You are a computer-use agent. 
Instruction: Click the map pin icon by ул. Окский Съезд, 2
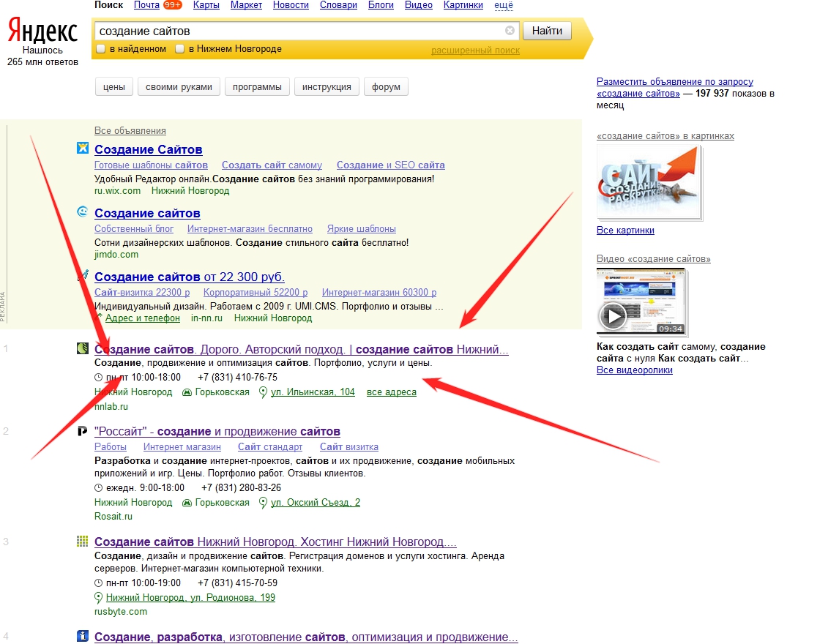[264, 503]
